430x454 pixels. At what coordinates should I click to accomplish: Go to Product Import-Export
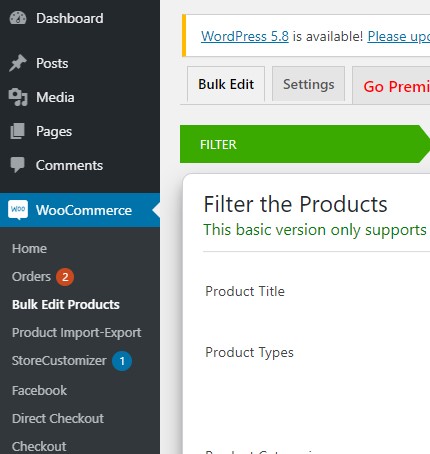point(77,333)
